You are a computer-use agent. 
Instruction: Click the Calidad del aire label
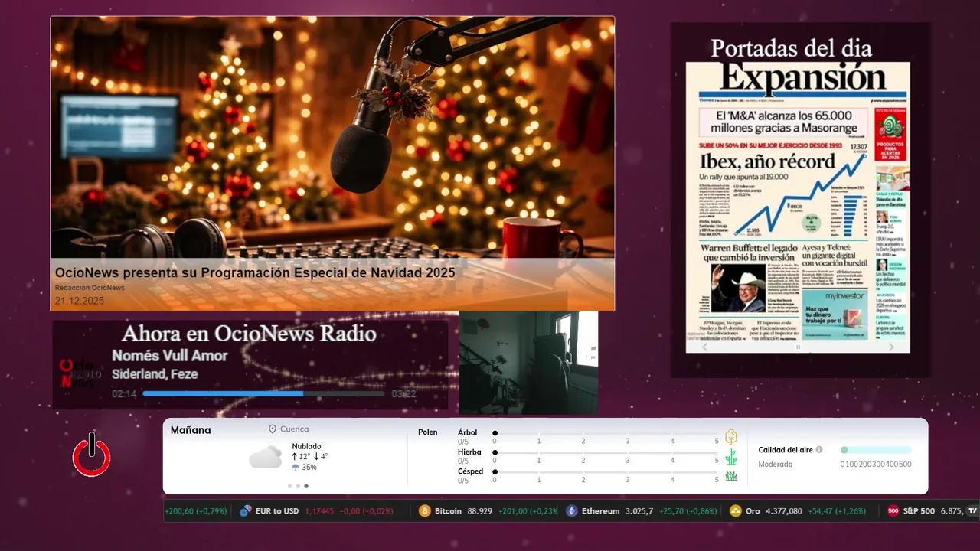786,450
